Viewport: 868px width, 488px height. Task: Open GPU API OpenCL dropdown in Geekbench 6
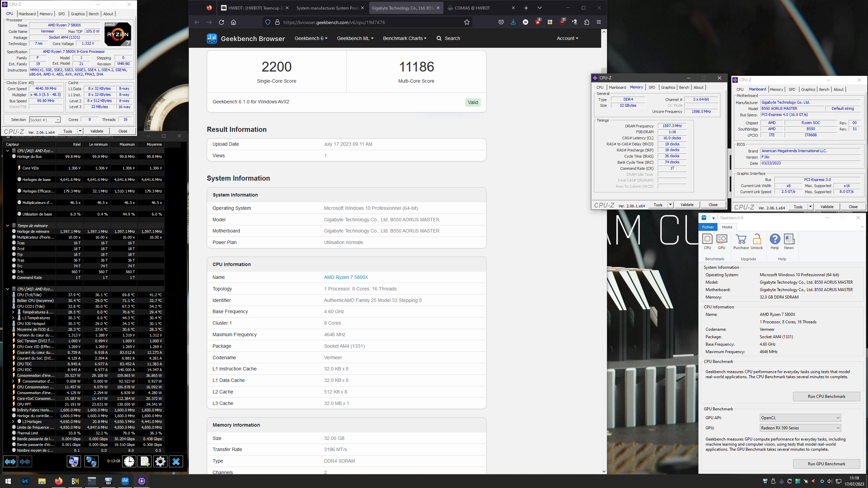tap(800, 418)
